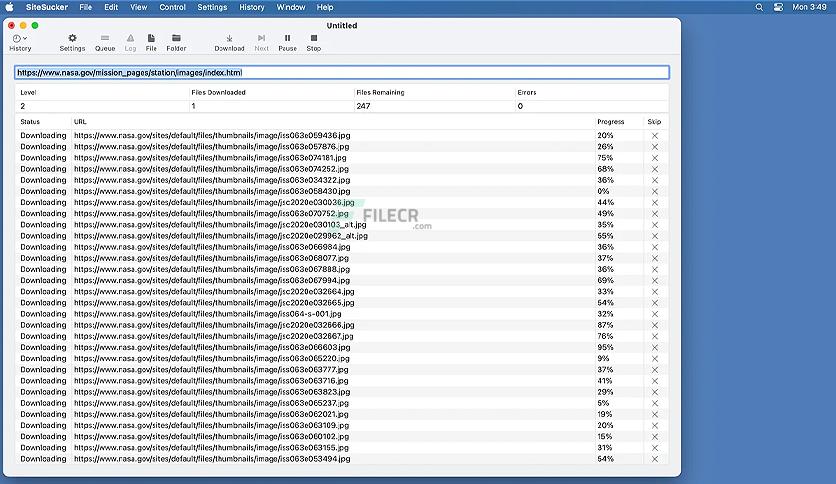The width and height of the screenshot is (836, 484).
Task: Skip download of iss063e074181.jpg
Action: click(655, 158)
